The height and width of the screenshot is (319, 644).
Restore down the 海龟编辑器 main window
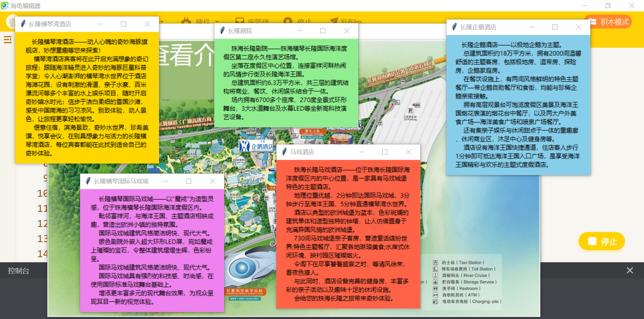[608, 6]
